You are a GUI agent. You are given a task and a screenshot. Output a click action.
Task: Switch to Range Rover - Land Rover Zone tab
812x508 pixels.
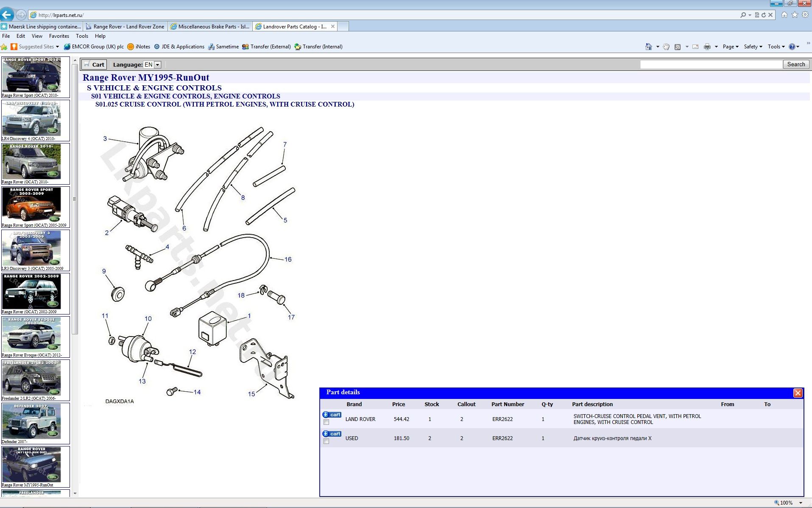(125, 26)
